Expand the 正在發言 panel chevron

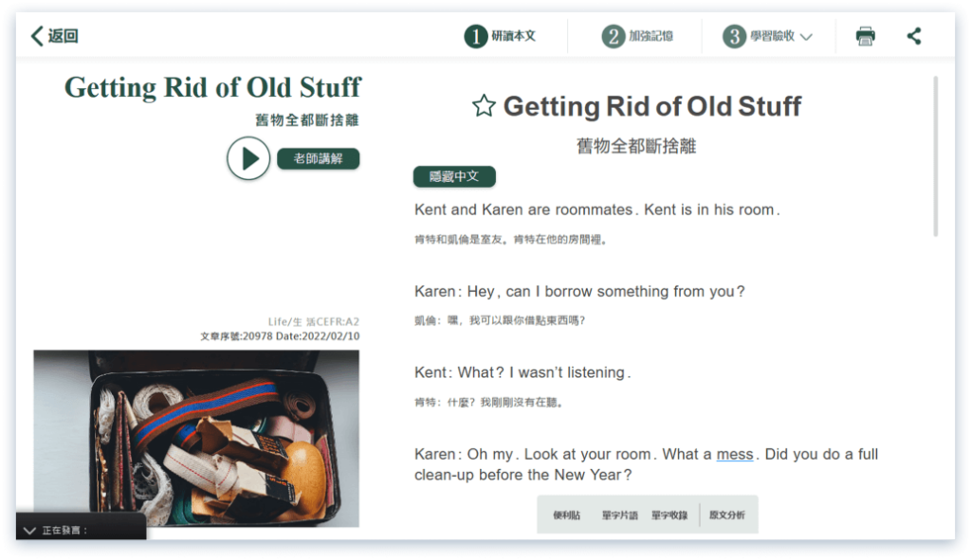point(29,531)
